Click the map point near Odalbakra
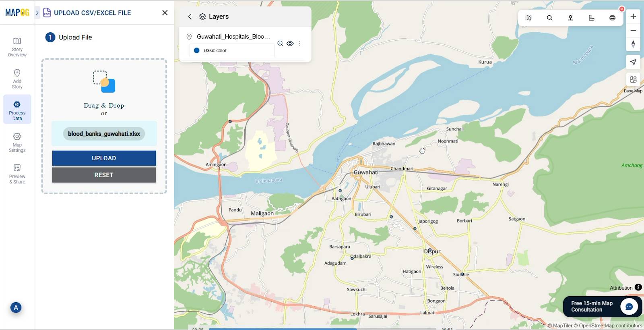 click(352, 258)
